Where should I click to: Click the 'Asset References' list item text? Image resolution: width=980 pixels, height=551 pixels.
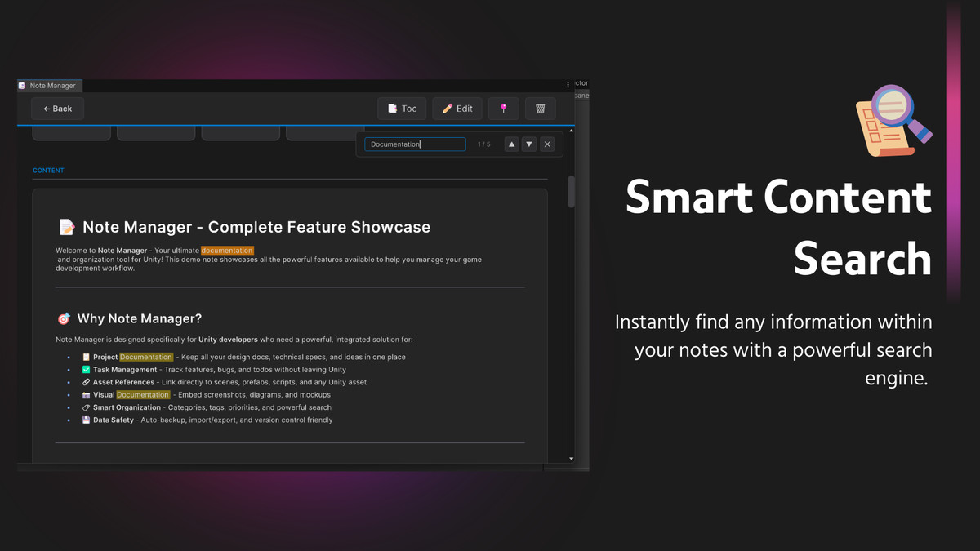tap(123, 382)
